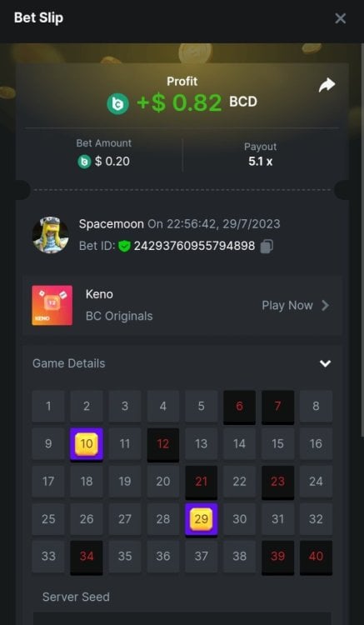Copy the Bet ID with copy icon
Screen dimensions: 364x625
(x=267, y=246)
